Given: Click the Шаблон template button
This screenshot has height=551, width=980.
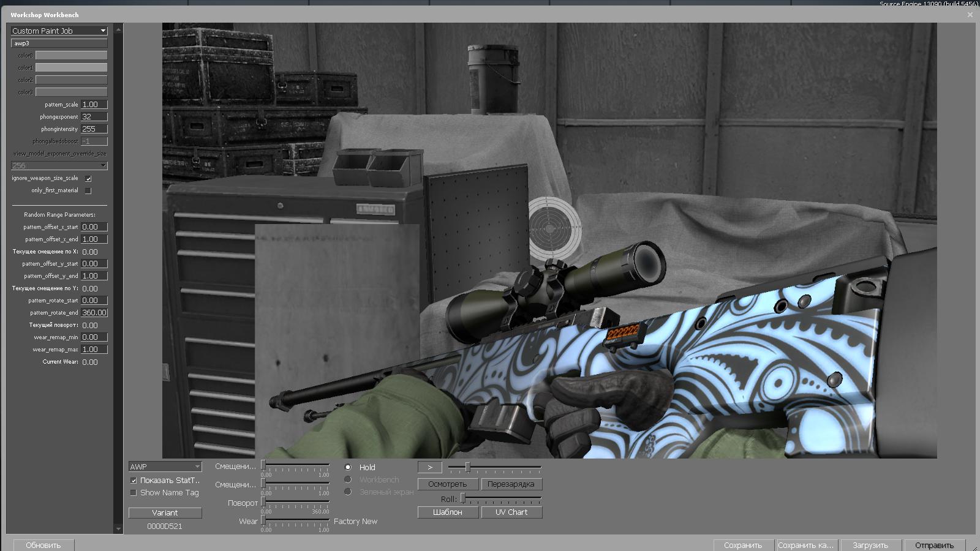Looking at the screenshot, I should click(448, 512).
